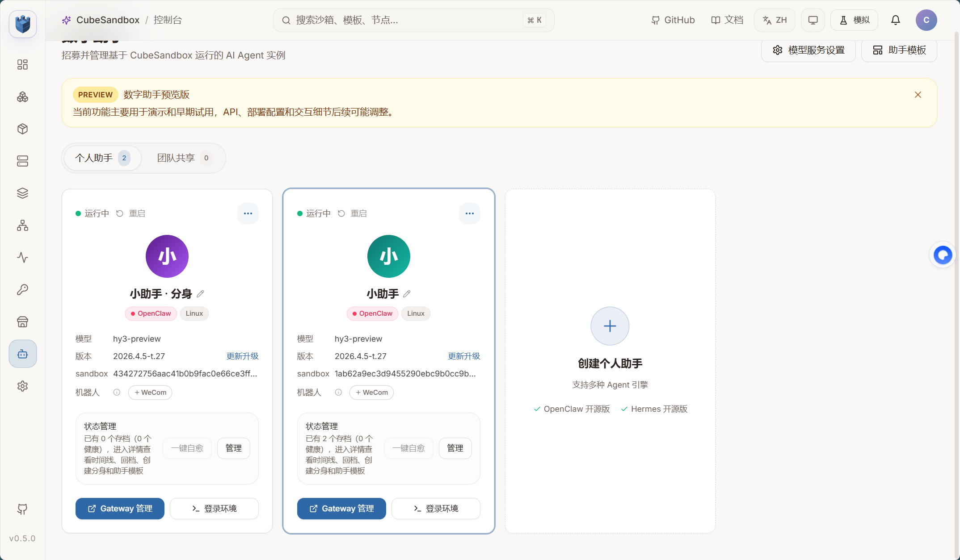Click 更新升级 on 小助手 card

[464, 356]
